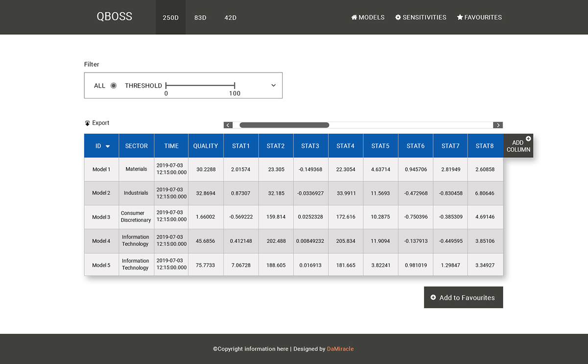This screenshot has width=588, height=364.
Task: Open the SENSITIVITIES menu
Action: click(x=421, y=17)
